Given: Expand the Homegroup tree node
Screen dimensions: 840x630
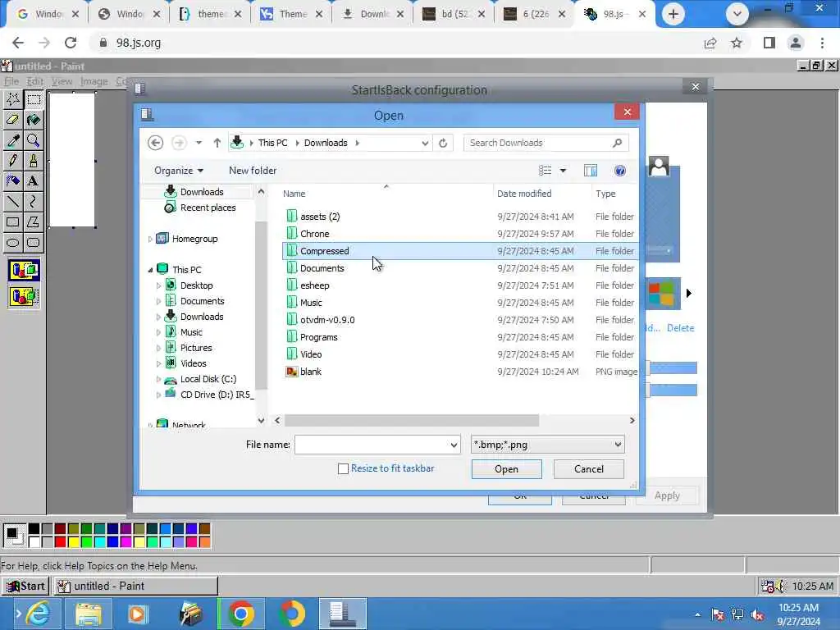Looking at the screenshot, I should [151, 239].
